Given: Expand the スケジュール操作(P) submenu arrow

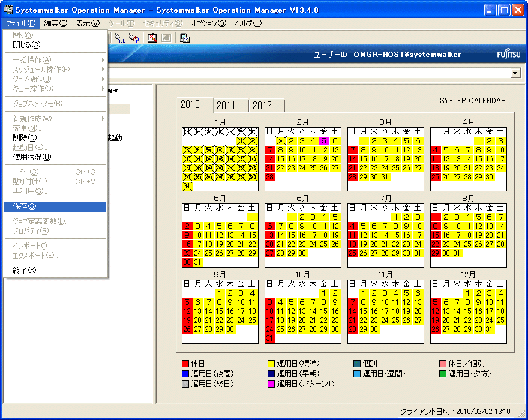Looking at the screenshot, I should pyautogui.click(x=103, y=70).
